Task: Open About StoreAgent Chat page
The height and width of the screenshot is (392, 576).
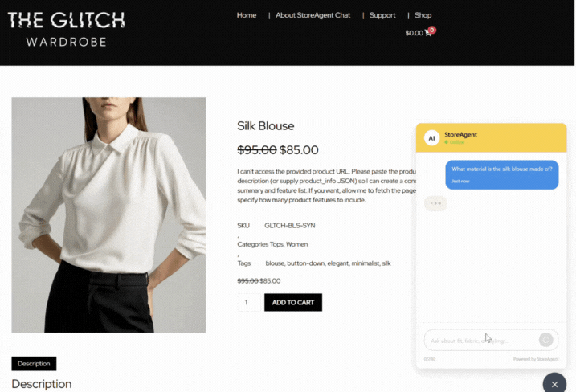Action: click(313, 15)
